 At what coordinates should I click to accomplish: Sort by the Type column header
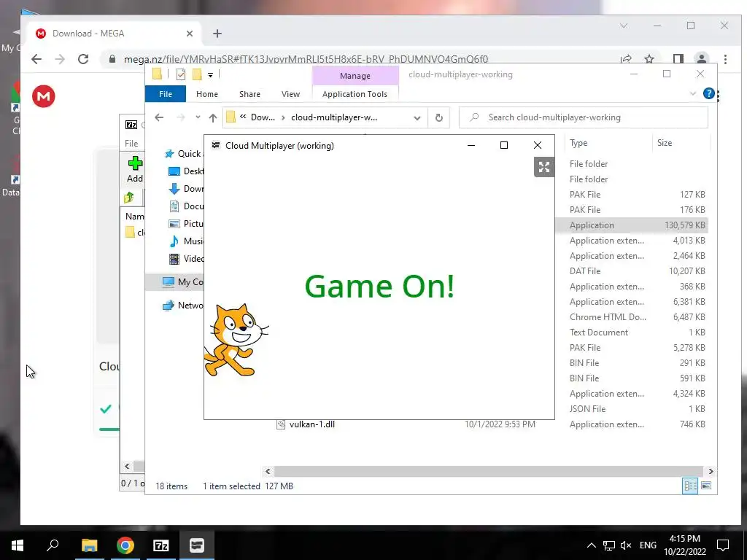[x=608, y=143]
